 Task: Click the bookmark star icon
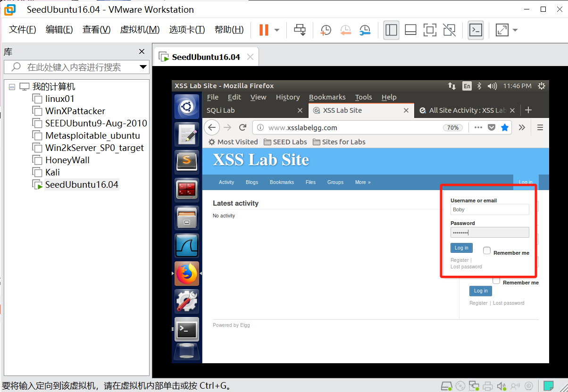click(504, 127)
